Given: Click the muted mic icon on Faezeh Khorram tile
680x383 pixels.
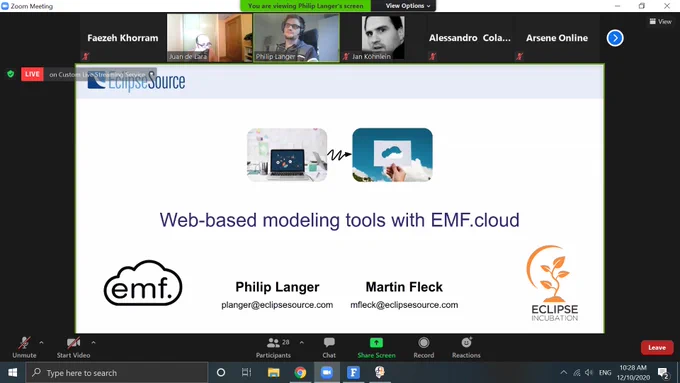Looking at the screenshot, I should point(86,56).
